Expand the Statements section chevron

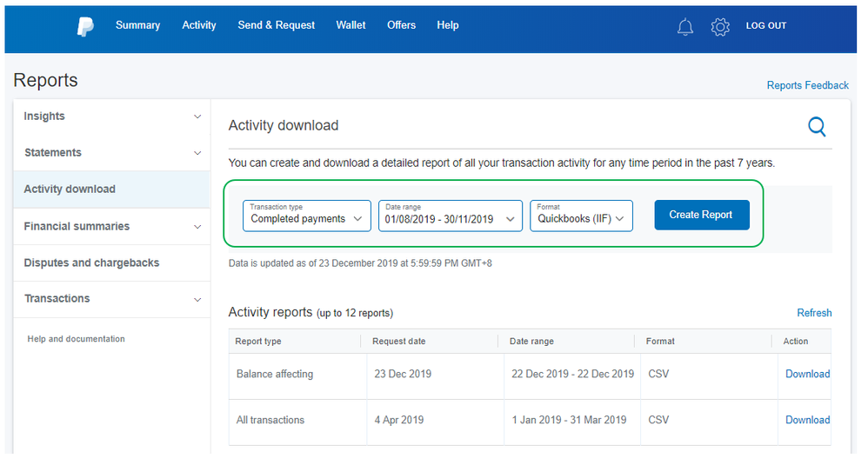[197, 153]
